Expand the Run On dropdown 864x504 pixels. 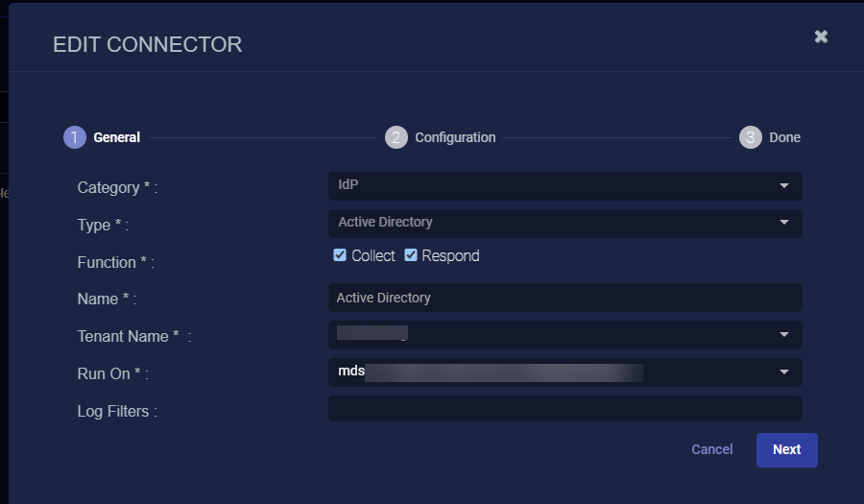tap(564, 372)
